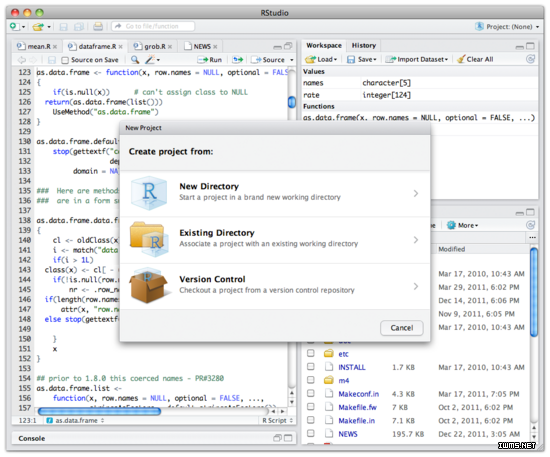Switch to the Workspace tab
This screenshot has height=457, width=550.
point(324,46)
